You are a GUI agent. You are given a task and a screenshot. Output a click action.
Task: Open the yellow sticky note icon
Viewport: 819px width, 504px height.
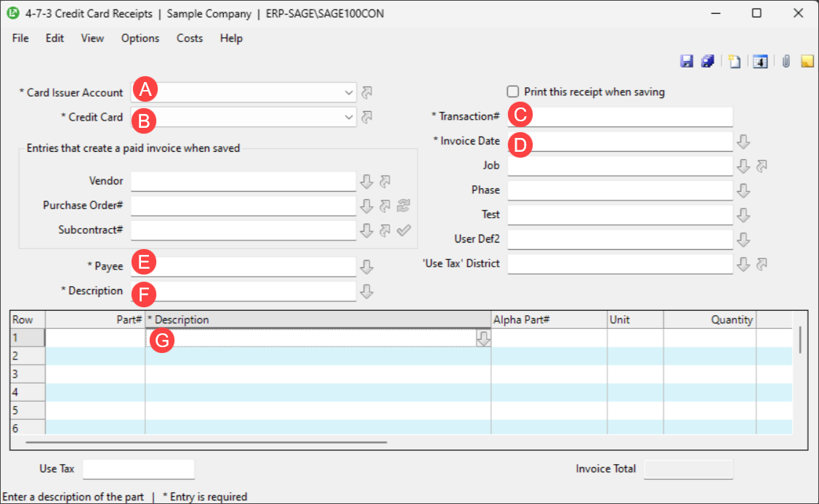pyautogui.click(x=807, y=61)
